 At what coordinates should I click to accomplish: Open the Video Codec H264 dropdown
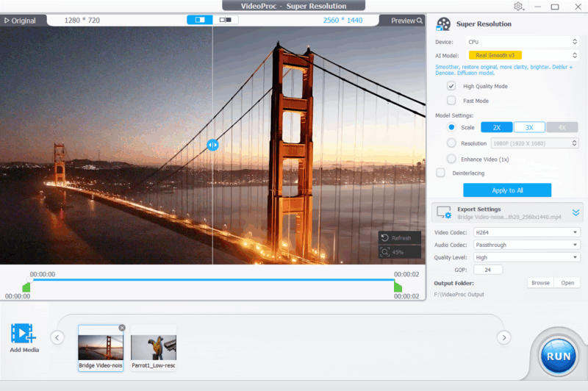pyautogui.click(x=526, y=232)
